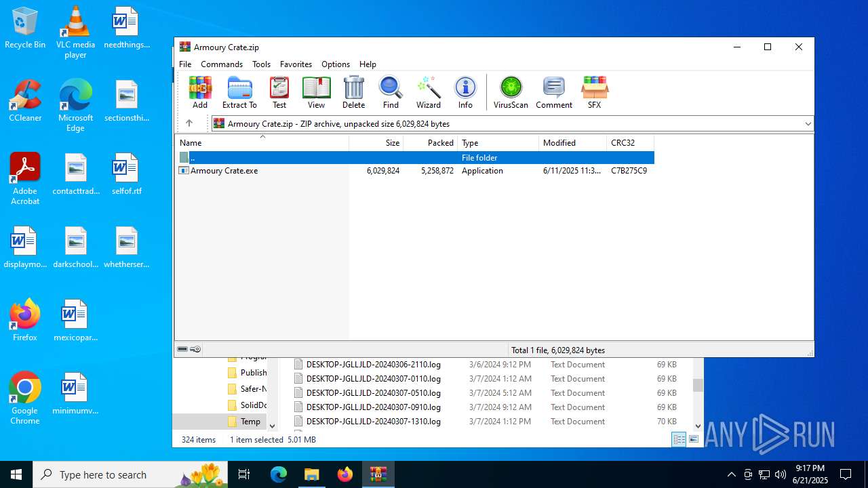This screenshot has height=488, width=868.
Task: Open File Explorer from taskbar
Action: tap(311, 474)
